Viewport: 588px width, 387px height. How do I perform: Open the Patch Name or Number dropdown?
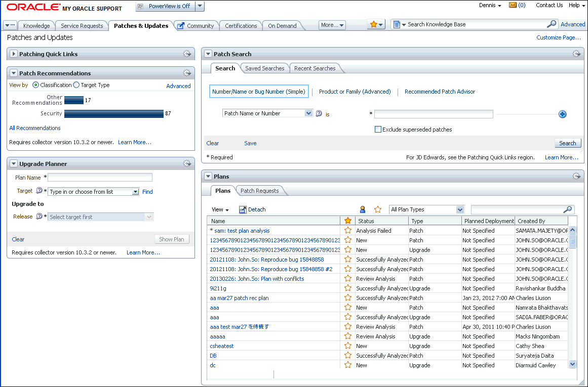click(x=308, y=113)
